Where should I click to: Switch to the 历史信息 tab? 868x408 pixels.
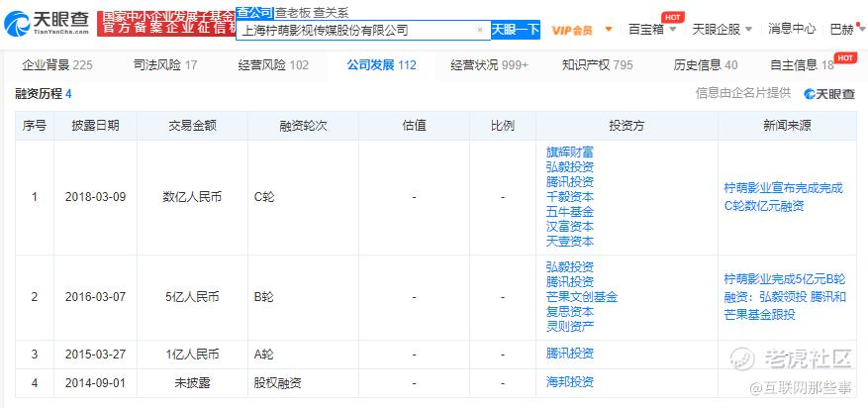(x=706, y=65)
